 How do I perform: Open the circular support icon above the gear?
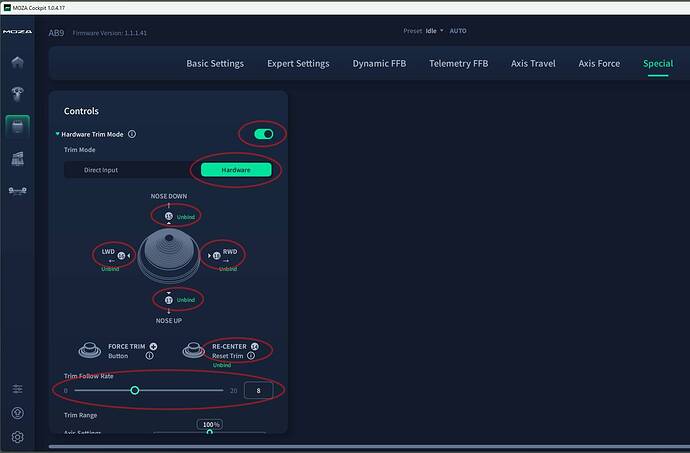pos(17,413)
